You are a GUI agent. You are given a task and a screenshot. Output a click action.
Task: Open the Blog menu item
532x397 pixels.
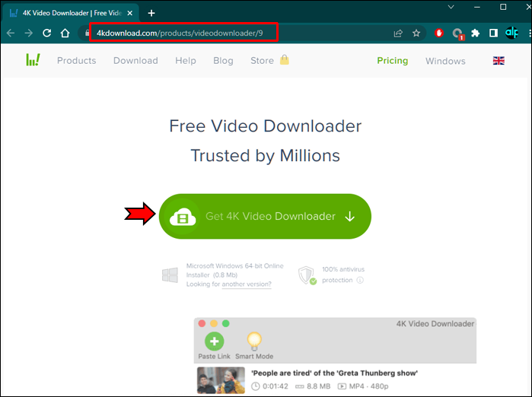tap(223, 60)
